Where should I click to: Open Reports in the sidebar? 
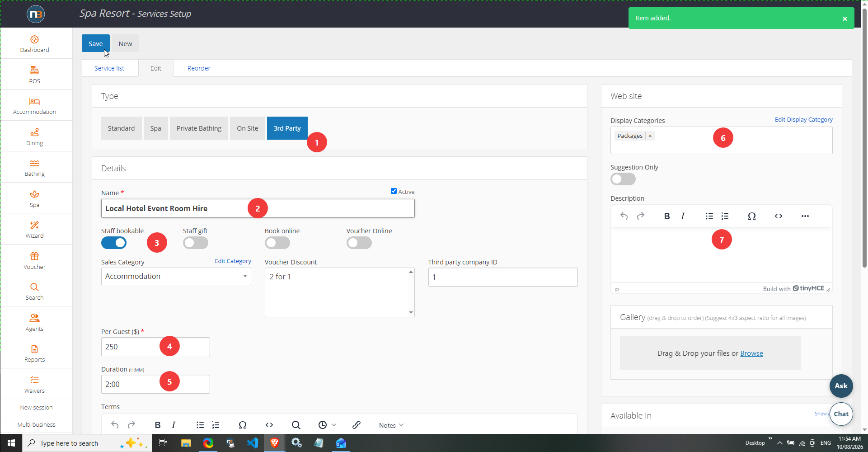point(34,353)
